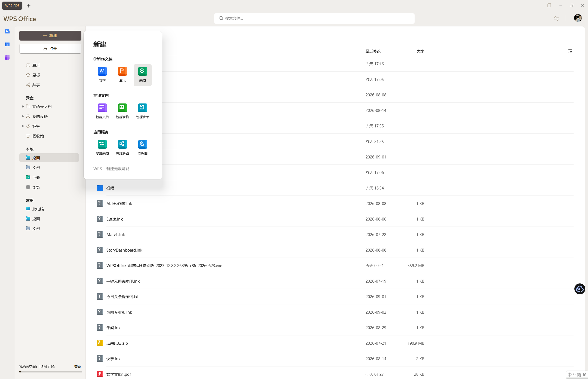This screenshot has height=379, width=588.
Task: Switch to the WPS PDF tab
Action: pos(12,5)
